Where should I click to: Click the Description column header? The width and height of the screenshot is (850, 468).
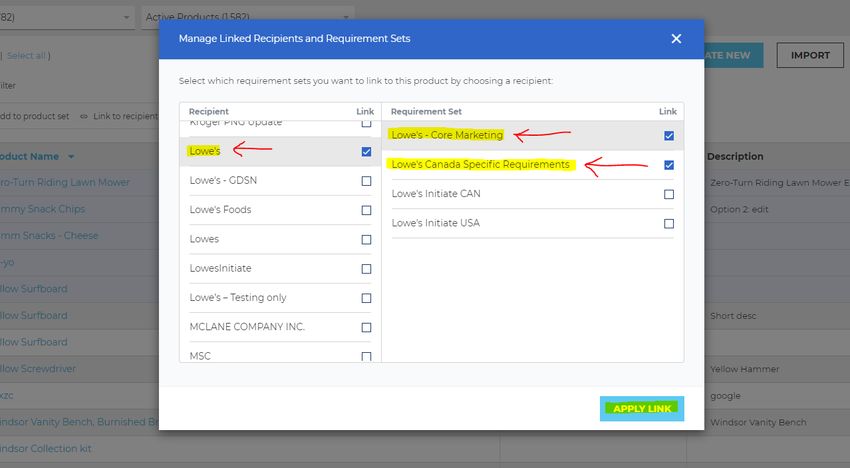(735, 156)
